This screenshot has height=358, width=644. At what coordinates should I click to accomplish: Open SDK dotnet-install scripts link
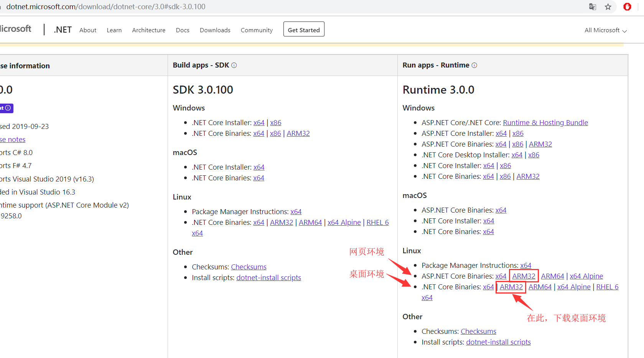click(x=268, y=278)
